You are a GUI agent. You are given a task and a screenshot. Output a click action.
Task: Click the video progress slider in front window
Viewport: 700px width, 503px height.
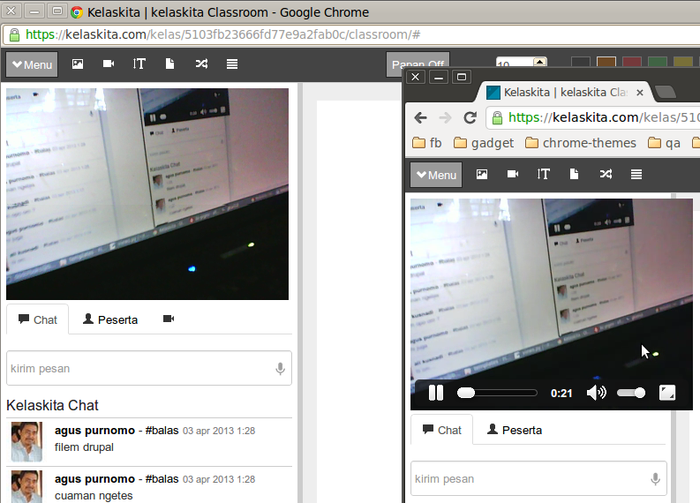497,393
